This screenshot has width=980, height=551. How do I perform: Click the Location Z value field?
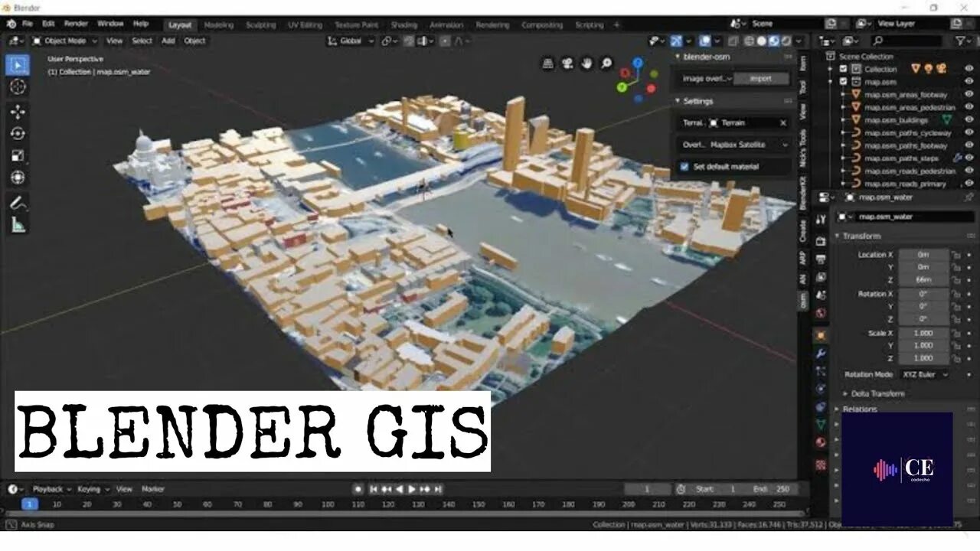point(923,279)
